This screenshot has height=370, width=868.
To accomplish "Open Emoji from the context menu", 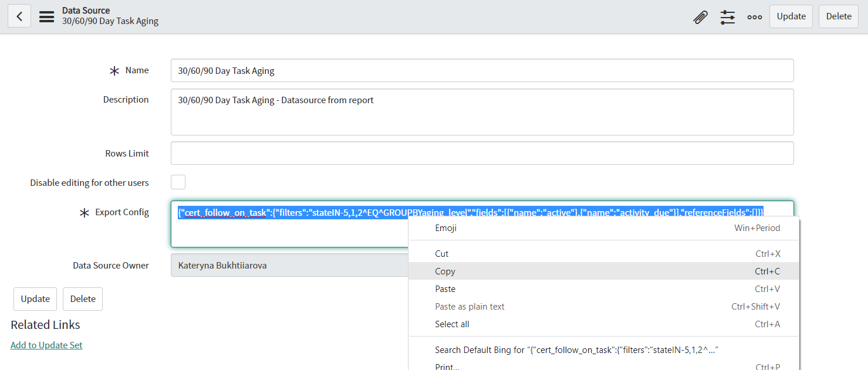I will (x=445, y=228).
